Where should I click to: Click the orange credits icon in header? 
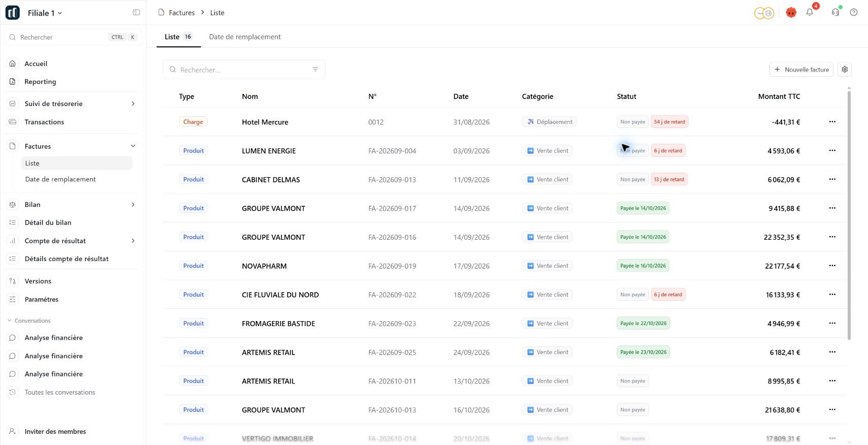coord(764,13)
